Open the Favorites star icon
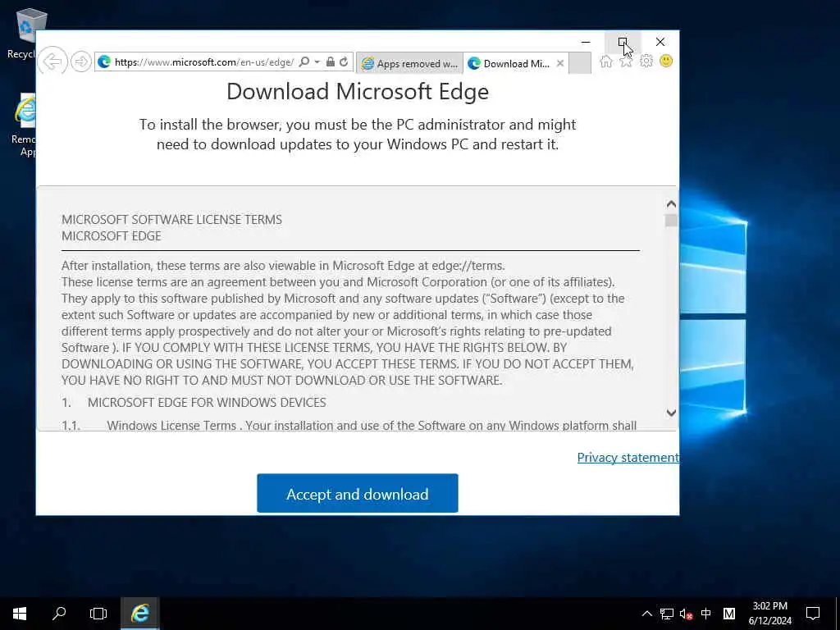The height and width of the screenshot is (630, 840). pos(626,61)
